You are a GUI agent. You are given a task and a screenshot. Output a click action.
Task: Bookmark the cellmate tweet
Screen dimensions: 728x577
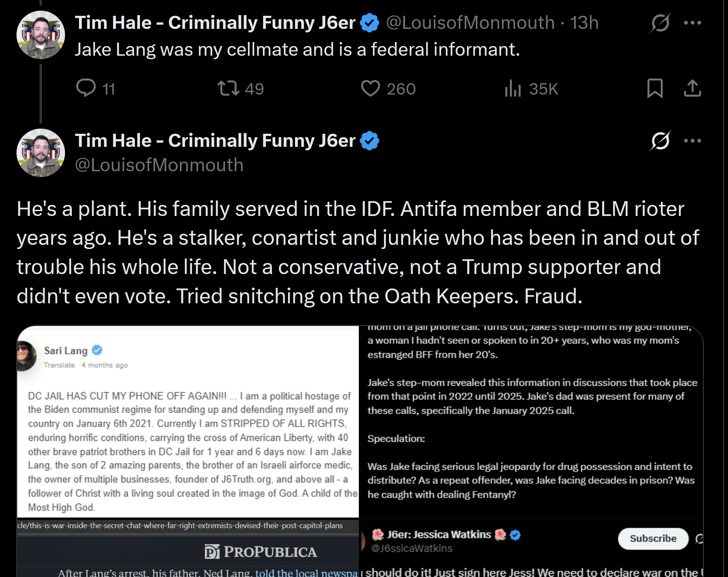(x=655, y=88)
